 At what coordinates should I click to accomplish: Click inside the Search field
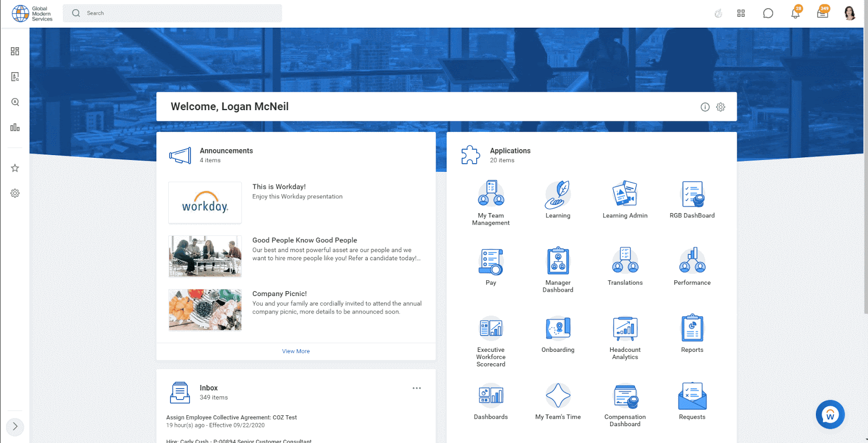[173, 13]
